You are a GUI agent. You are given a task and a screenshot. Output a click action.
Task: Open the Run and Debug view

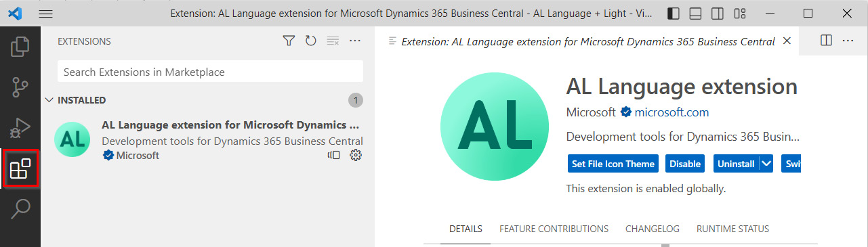pos(20,127)
